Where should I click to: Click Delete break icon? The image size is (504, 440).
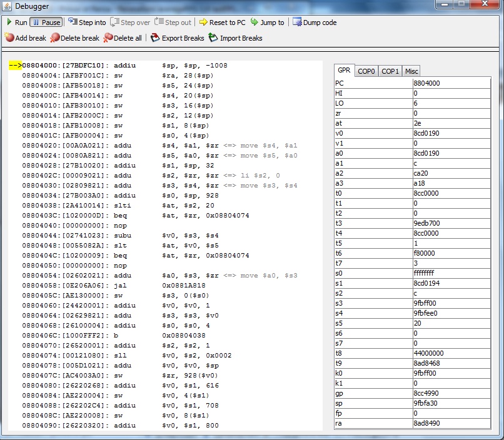click(x=55, y=38)
